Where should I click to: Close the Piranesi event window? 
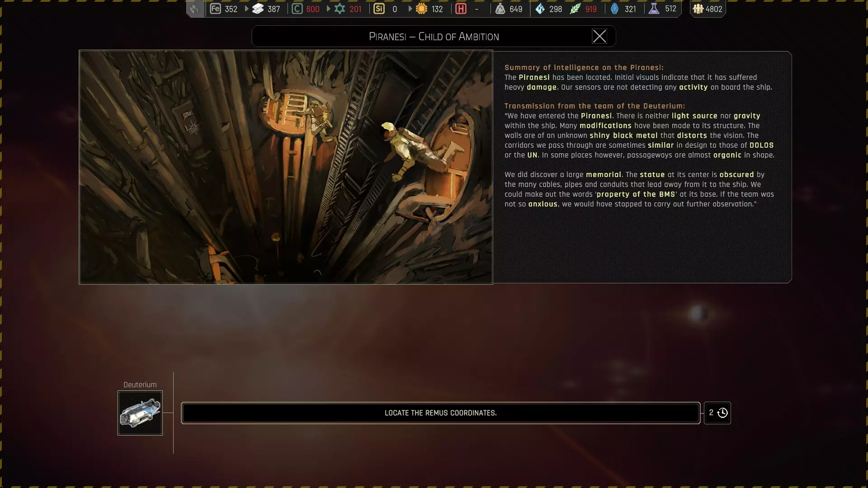(x=599, y=36)
